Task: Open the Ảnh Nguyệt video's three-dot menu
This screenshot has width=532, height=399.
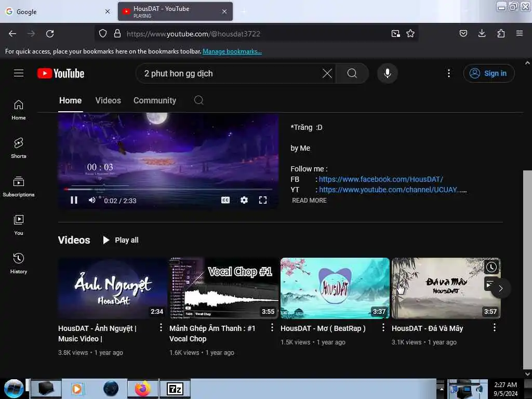Action: tap(161, 327)
